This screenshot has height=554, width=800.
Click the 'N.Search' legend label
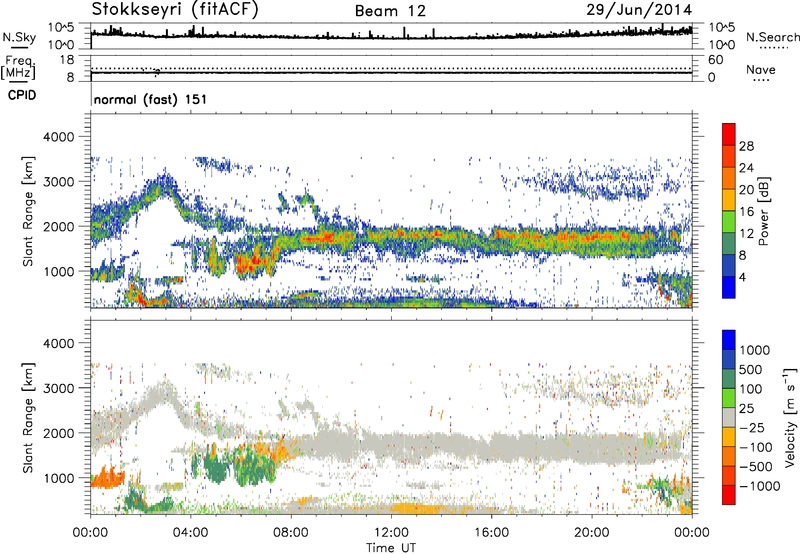[772, 37]
